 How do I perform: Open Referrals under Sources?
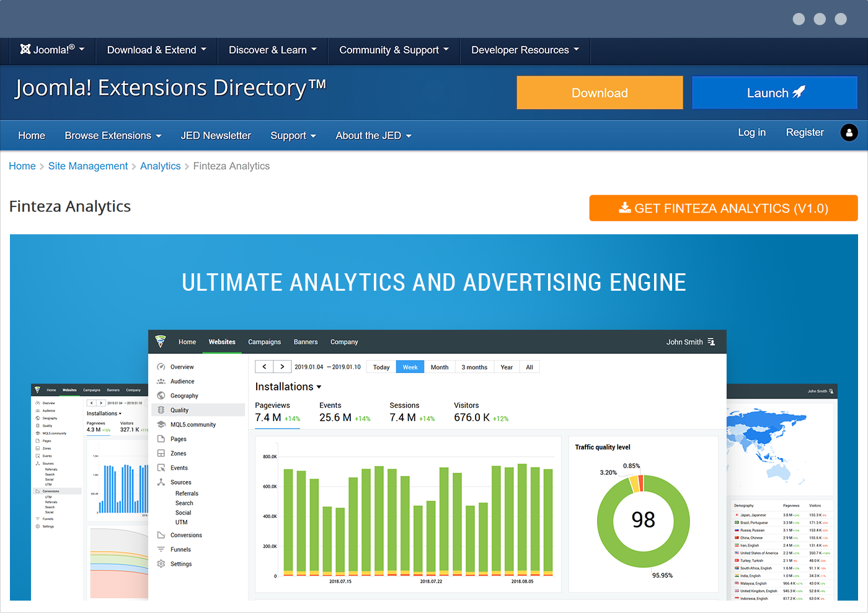187,494
